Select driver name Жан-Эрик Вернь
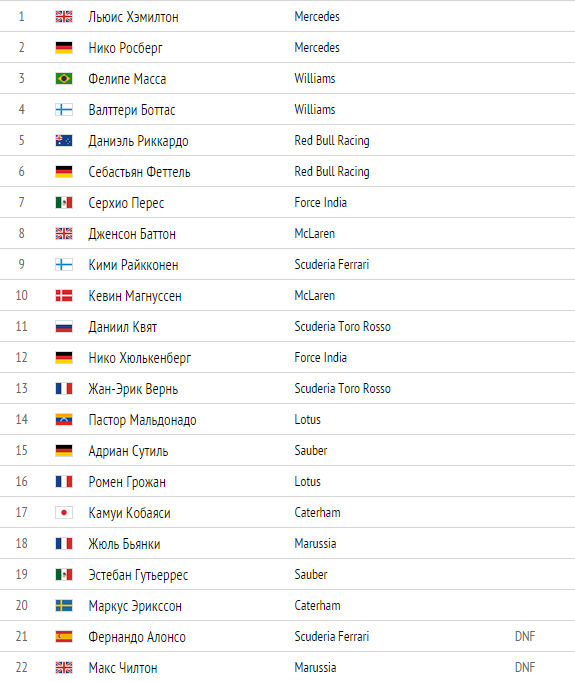The image size is (575, 682). click(133, 389)
